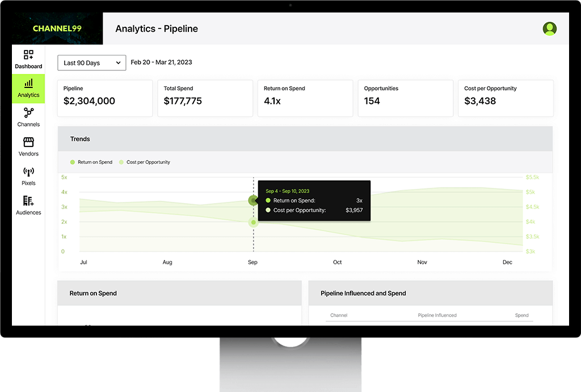
Task: Select the Analytics bar chart icon
Action: pyautogui.click(x=28, y=83)
